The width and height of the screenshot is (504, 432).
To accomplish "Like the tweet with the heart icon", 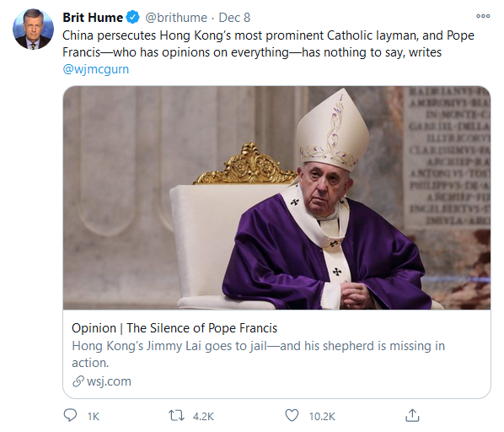I will click(292, 416).
